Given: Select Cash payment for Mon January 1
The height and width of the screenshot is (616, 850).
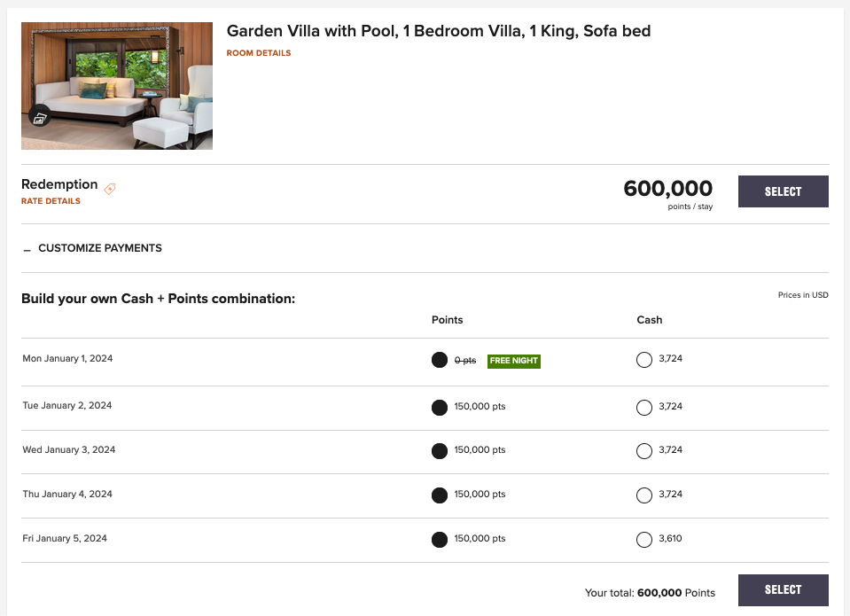Looking at the screenshot, I should [x=643, y=360].
